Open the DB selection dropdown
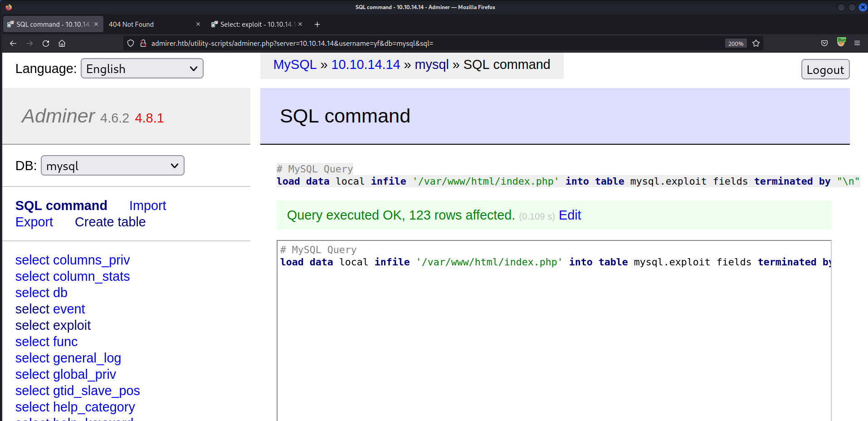 pyautogui.click(x=112, y=166)
